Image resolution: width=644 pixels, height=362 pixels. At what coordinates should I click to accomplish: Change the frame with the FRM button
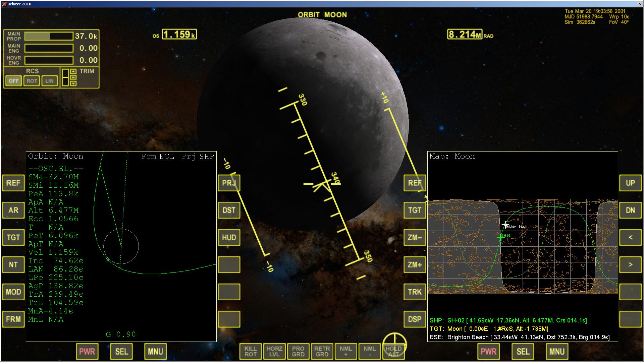pyautogui.click(x=13, y=319)
